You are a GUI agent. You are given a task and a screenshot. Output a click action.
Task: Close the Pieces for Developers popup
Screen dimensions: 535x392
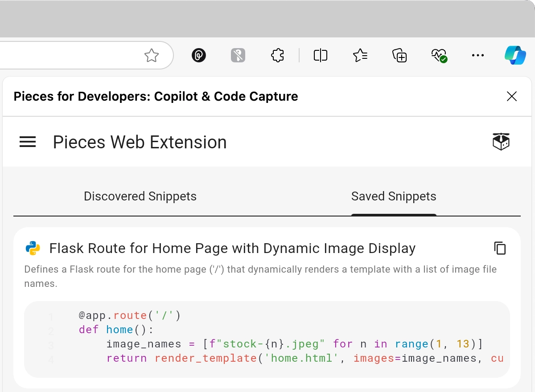tap(512, 96)
